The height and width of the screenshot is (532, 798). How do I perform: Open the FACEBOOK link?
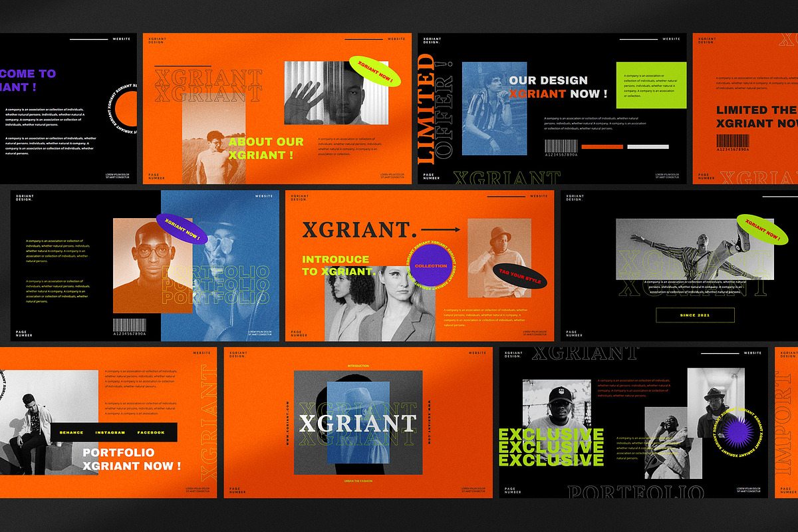point(151,432)
